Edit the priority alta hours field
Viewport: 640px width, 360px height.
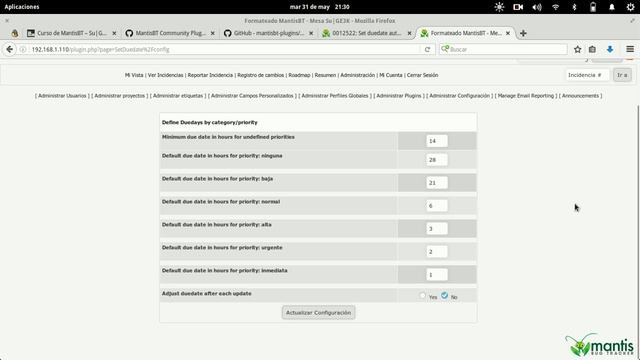coord(437,229)
